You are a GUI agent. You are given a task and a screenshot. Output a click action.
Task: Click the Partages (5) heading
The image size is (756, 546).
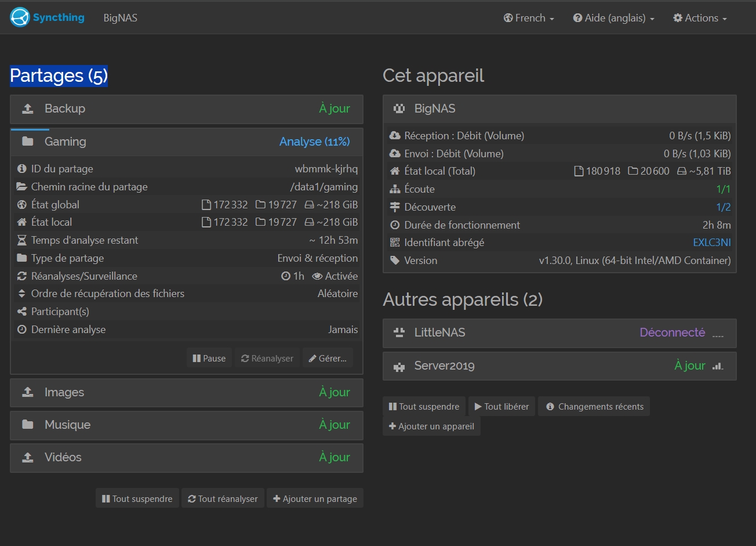[59, 76]
